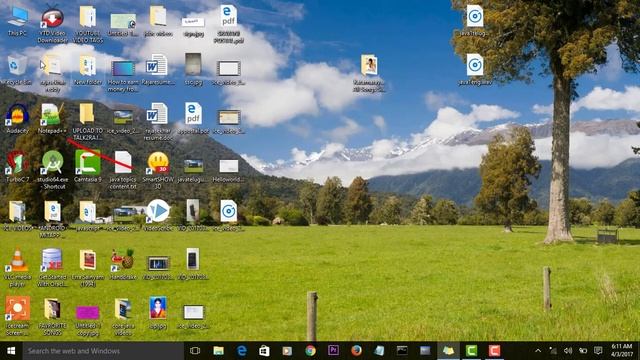
Task: Launch the HandBrake shortcut
Action: click(123, 264)
